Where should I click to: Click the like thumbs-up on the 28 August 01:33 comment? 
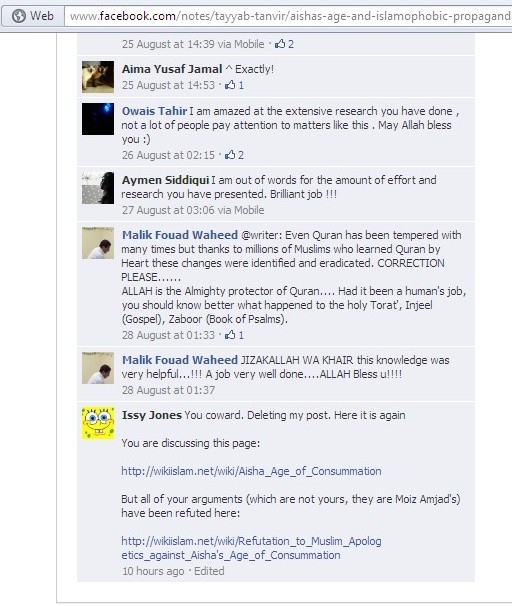(230, 335)
